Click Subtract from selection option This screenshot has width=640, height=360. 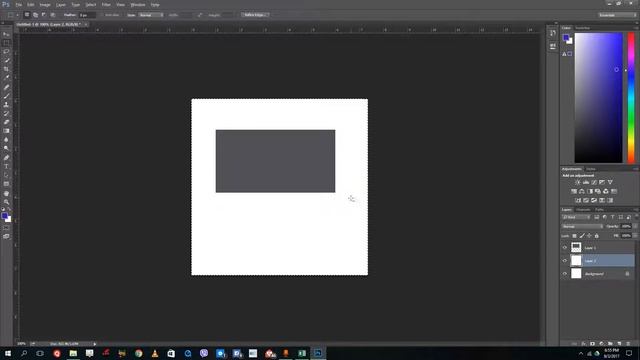tap(44, 15)
